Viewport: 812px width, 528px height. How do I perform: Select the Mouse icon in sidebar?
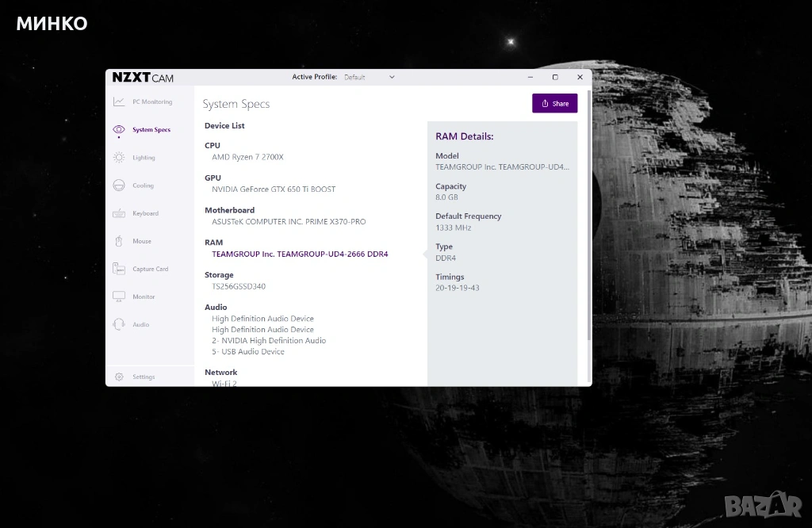[119, 241]
